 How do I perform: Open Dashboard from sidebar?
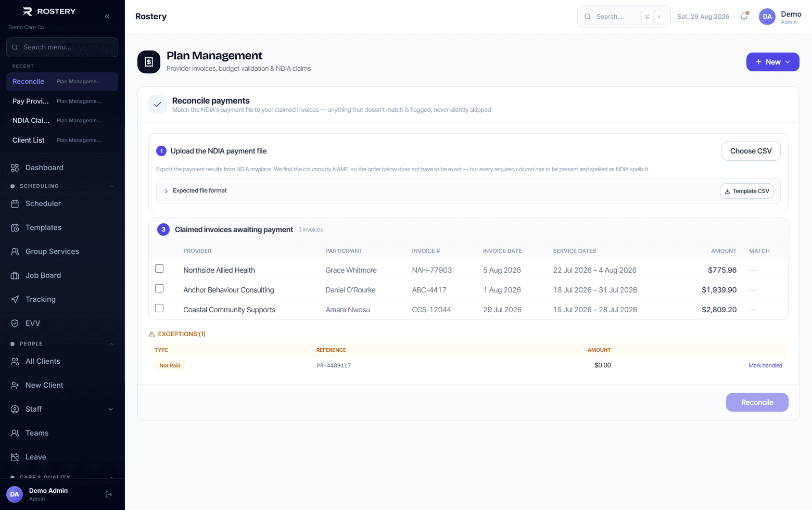(62, 168)
